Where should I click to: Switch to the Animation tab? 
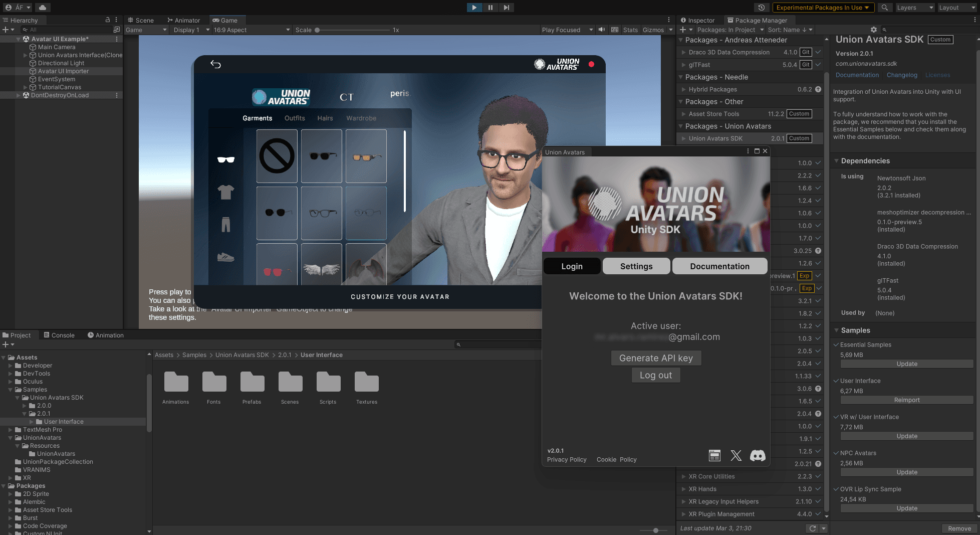click(106, 335)
